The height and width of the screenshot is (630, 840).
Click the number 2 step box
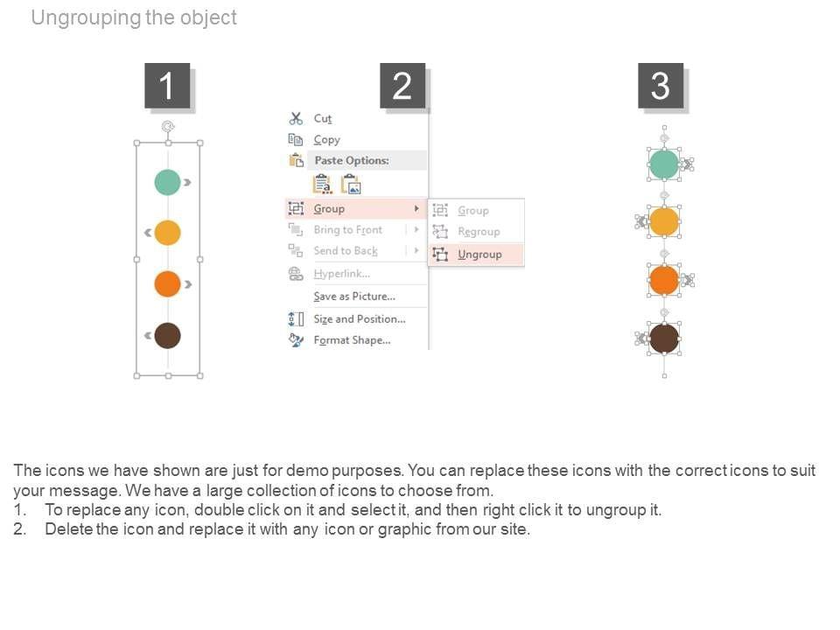pos(402,86)
